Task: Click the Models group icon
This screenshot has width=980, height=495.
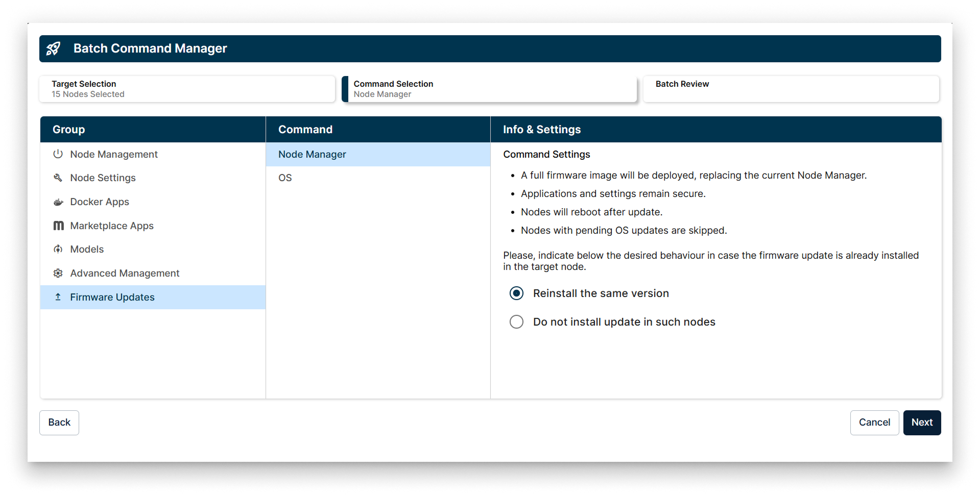Action: pos(58,249)
